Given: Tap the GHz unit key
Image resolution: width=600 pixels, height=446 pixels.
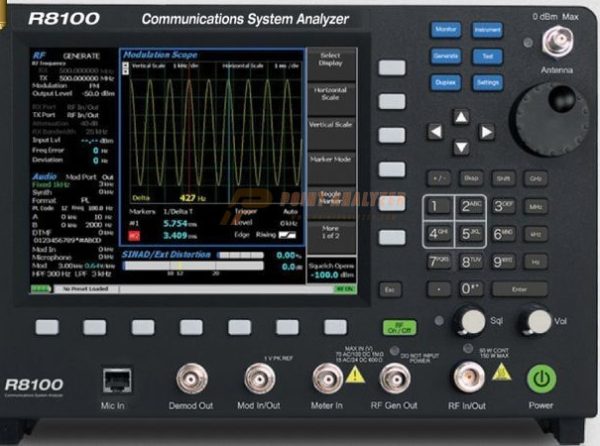Looking at the screenshot, I should coord(535,179).
